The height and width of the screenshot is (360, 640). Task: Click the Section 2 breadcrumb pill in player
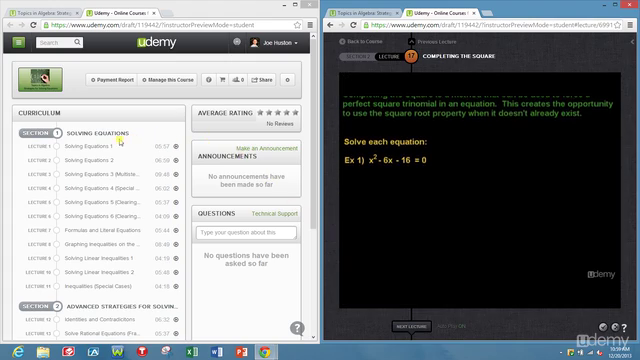coord(358,56)
